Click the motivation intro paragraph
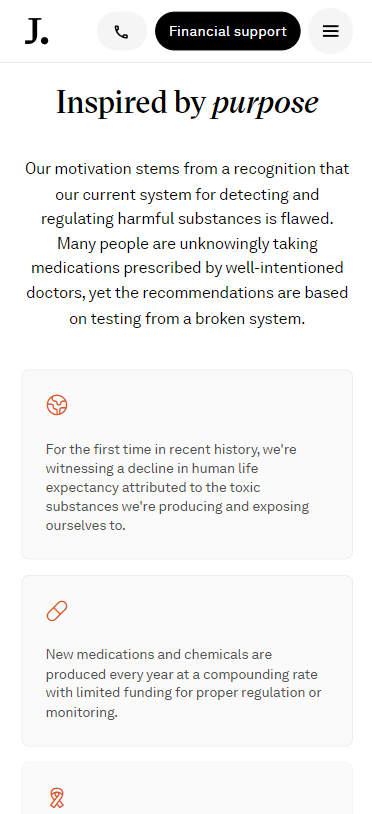The image size is (372, 814). [x=187, y=243]
